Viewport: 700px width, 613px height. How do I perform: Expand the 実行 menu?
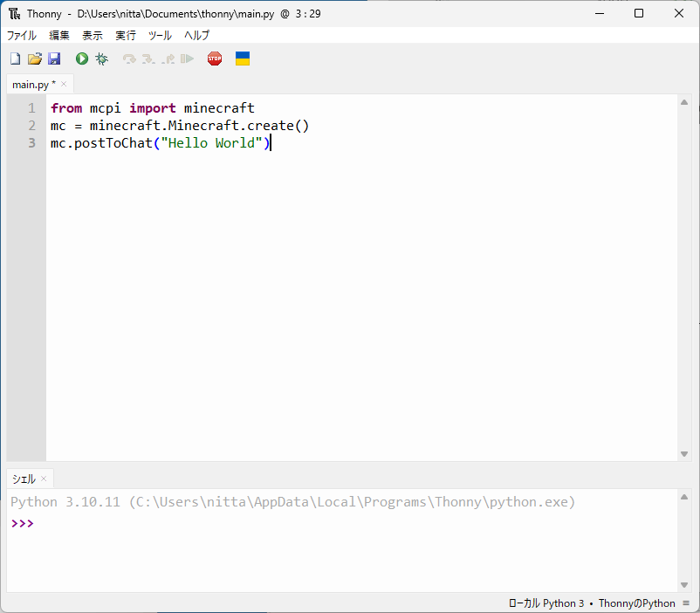tap(126, 36)
